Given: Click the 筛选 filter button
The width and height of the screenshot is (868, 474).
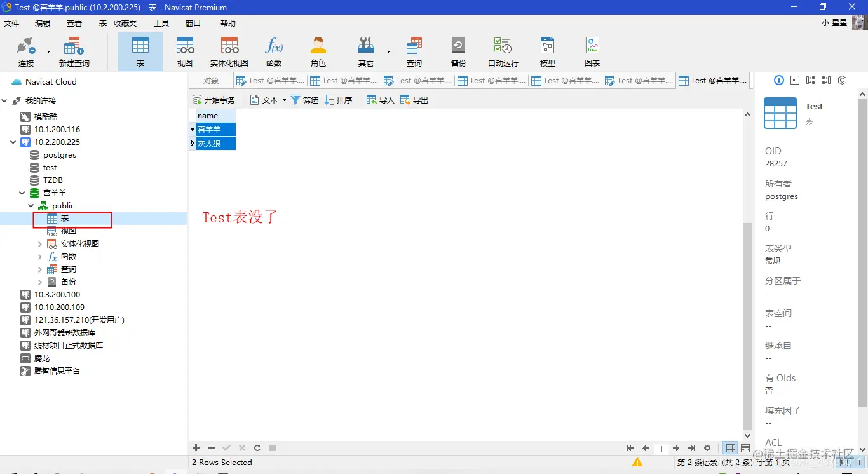Looking at the screenshot, I should click(304, 100).
